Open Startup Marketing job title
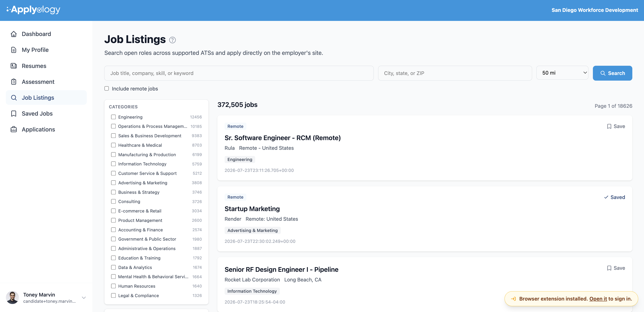This screenshot has width=644, height=312. [x=252, y=209]
